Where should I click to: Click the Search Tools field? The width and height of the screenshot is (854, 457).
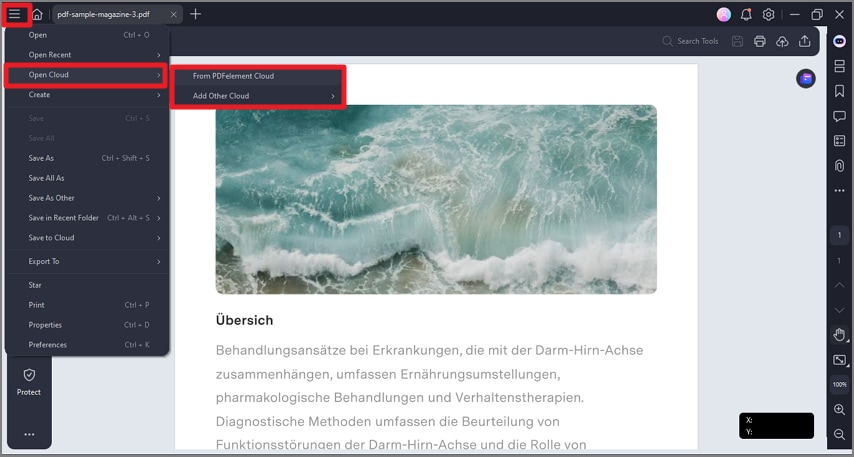point(690,41)
